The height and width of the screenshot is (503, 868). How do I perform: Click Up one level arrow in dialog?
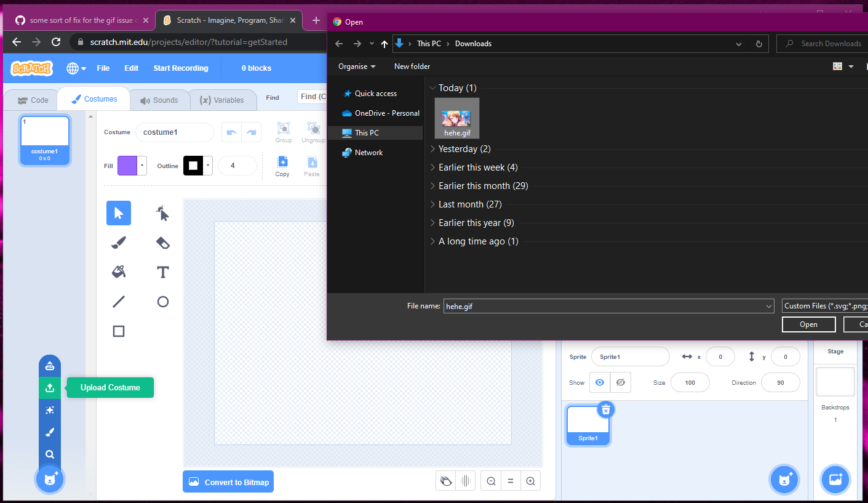(x=384, y=44)
